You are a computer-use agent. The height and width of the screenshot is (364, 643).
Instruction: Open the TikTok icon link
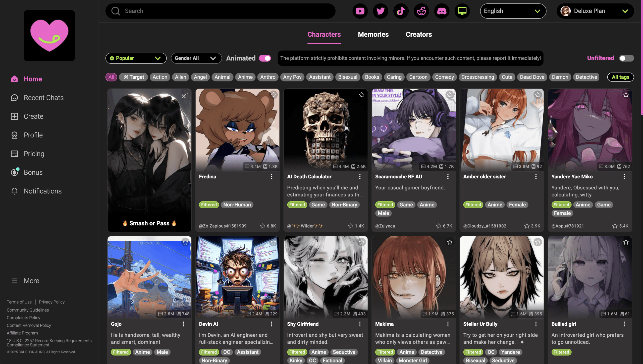tap(401, 11)
